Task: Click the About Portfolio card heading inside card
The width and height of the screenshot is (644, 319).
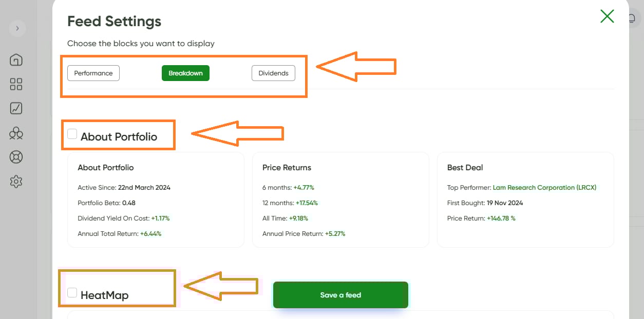Action: (106, 168)
